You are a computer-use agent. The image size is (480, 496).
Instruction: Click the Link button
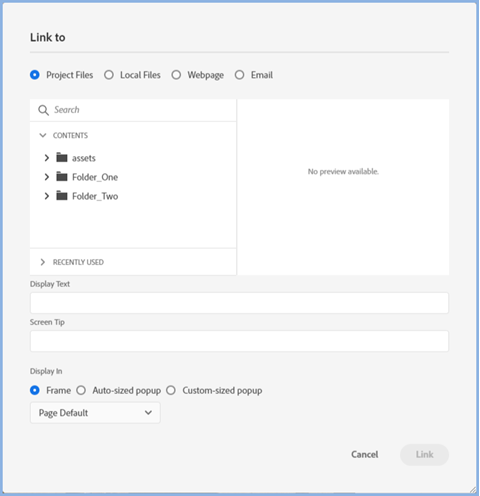tap(424, 455)
